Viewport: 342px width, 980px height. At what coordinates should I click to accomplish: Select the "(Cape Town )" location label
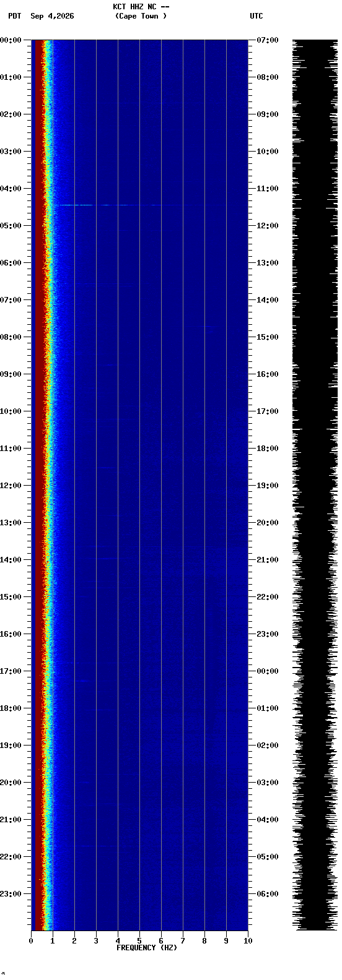pyautogui.click(x=141, y=16)
